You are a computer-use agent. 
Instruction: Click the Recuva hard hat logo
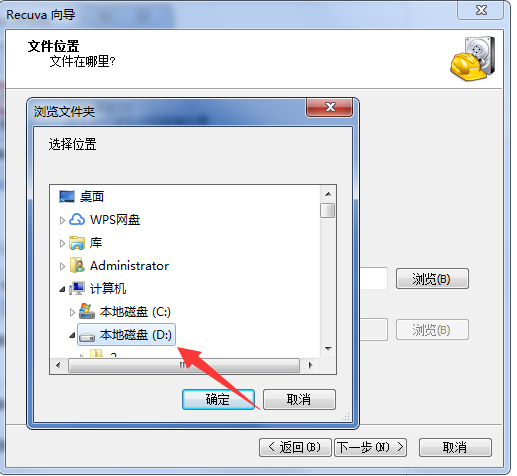472,59
